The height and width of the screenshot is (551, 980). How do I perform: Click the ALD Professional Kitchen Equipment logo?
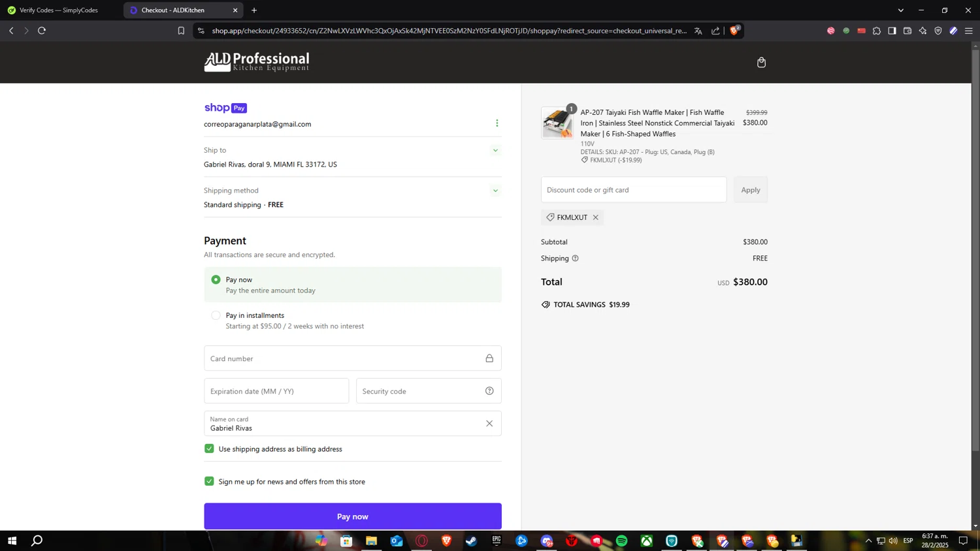tap(257, 62)
